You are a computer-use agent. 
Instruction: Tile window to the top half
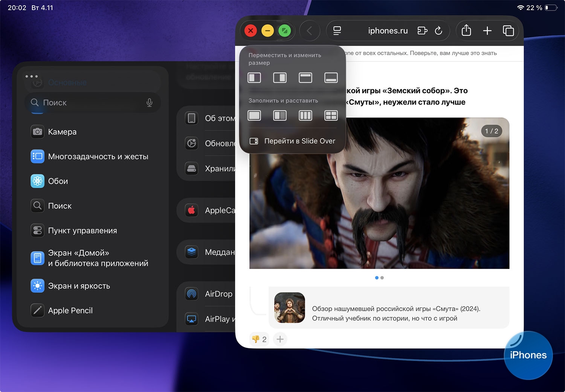click(305, 78)
